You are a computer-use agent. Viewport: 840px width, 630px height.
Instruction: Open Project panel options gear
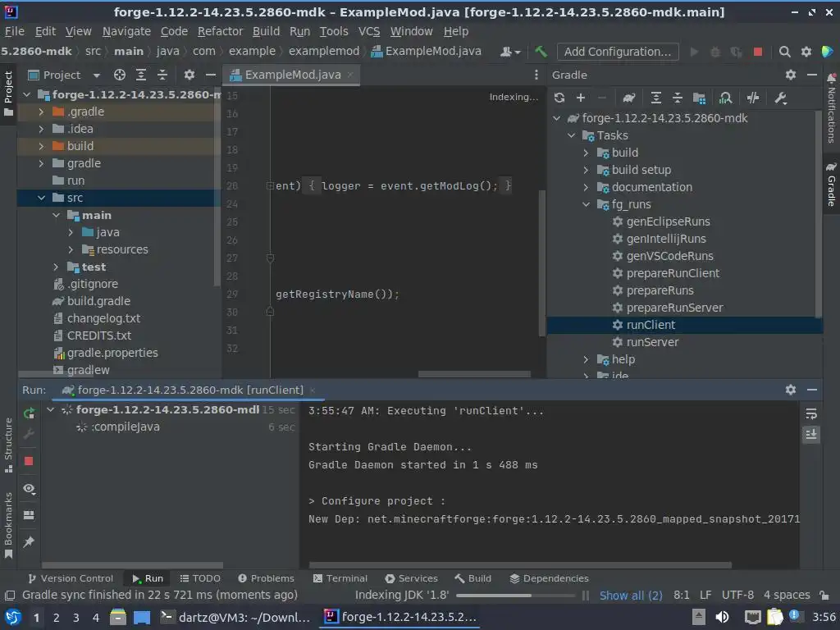189,75
